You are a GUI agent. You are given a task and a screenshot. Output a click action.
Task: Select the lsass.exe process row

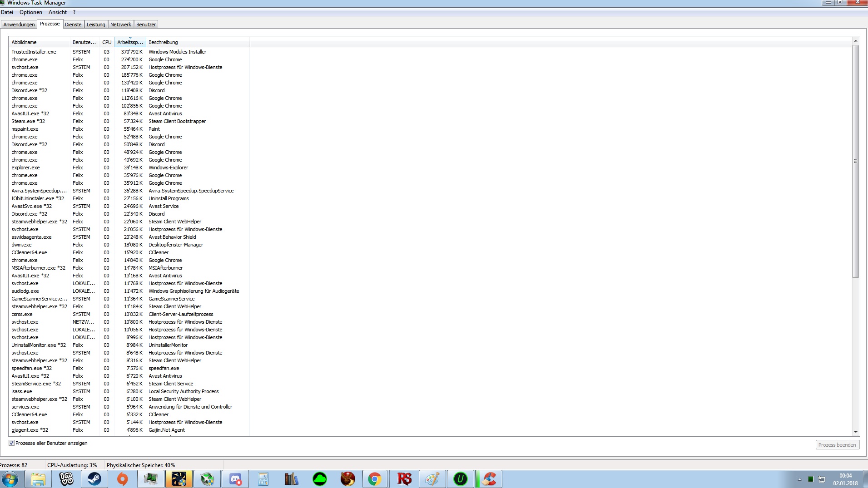click(129, 391)
